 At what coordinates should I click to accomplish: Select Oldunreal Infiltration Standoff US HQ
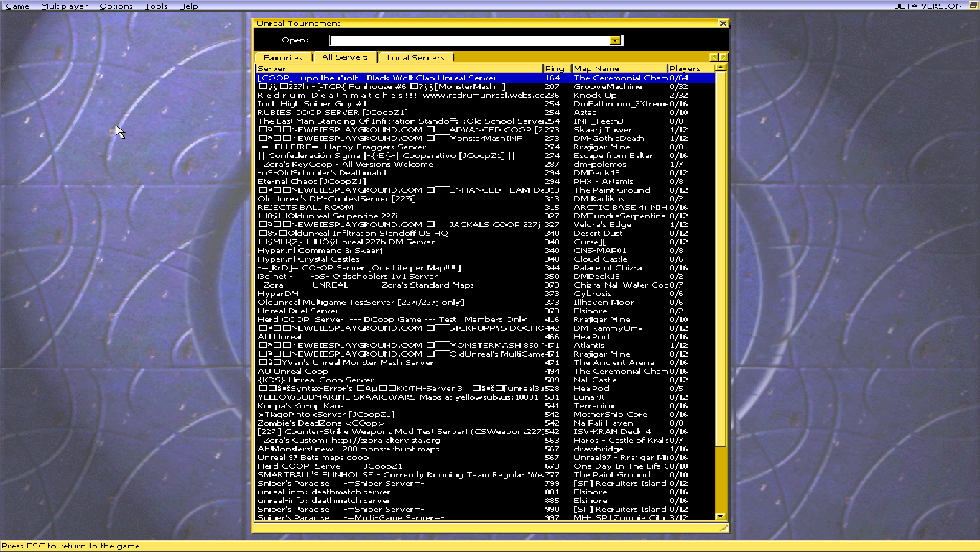point(486,233)
